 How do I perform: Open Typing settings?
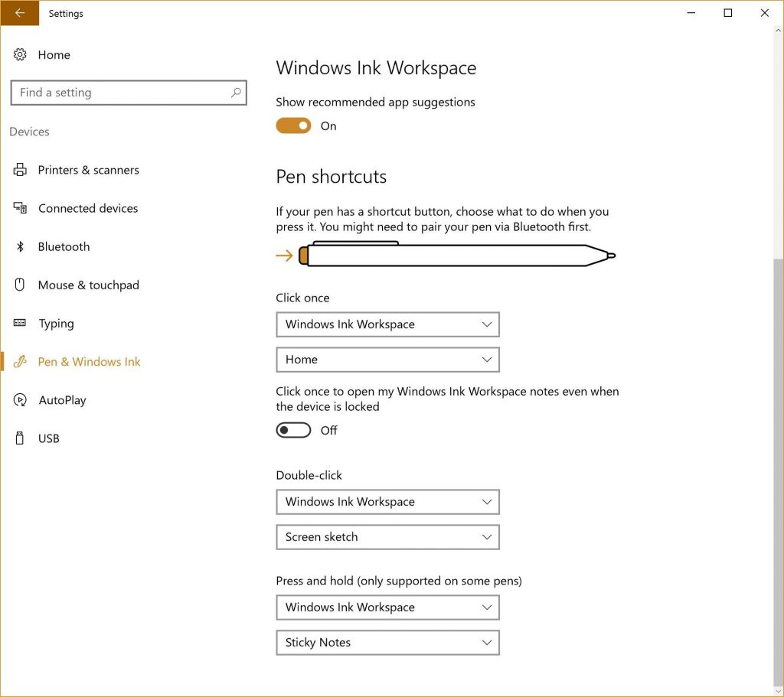56,324
